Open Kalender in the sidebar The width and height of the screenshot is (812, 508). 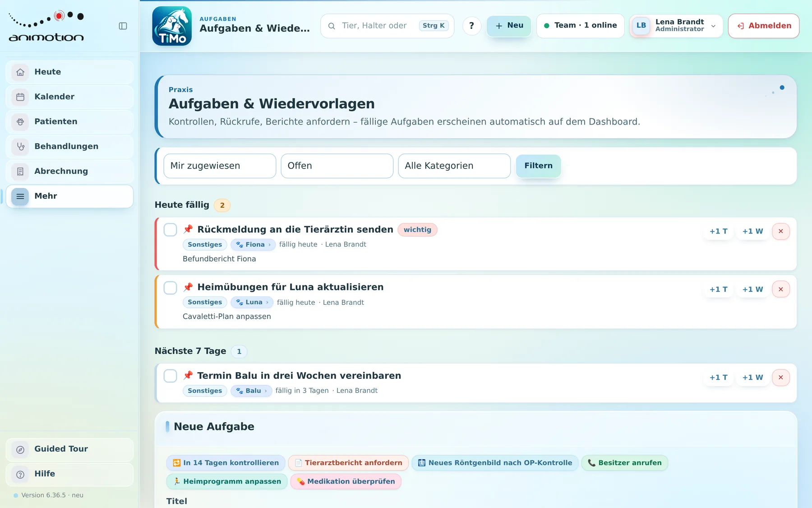[69, 97]
